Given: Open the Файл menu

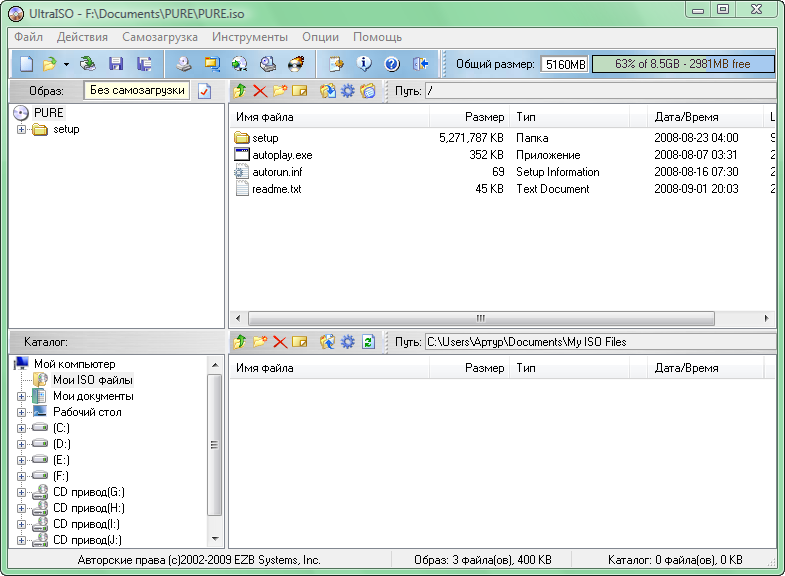Looking at the screenshot, I should (29, 37).
